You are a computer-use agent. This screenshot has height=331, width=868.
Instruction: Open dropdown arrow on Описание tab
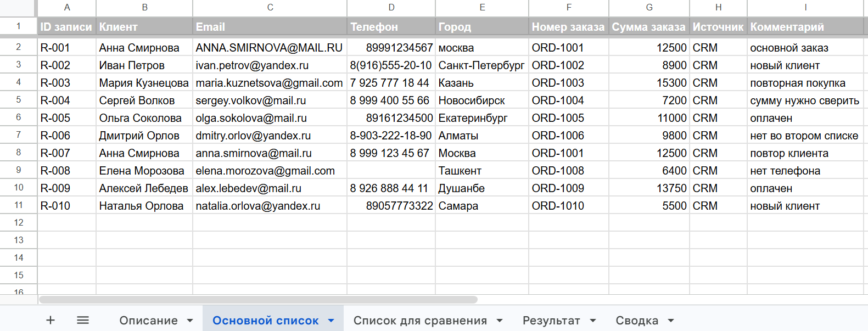click(x=190, y=321)
